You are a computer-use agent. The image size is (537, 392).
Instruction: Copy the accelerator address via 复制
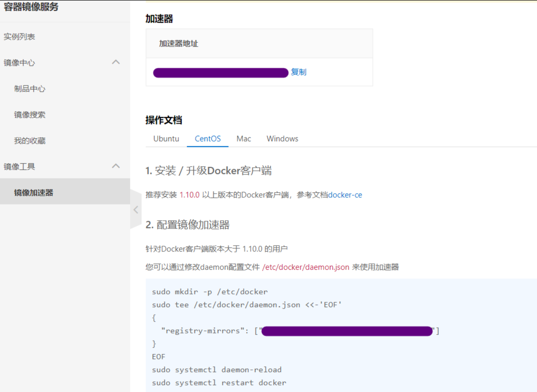[299, 72]
